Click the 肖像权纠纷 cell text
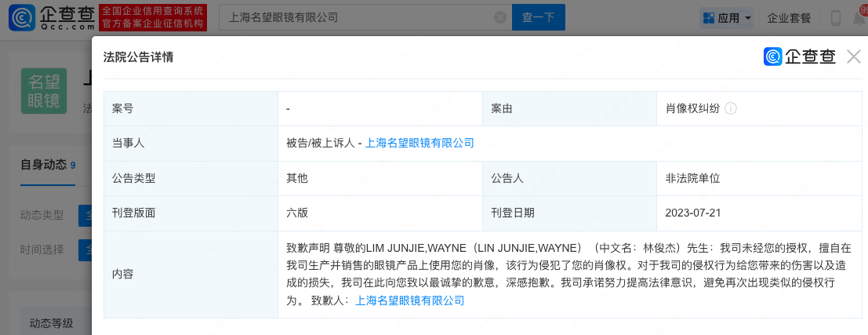 click(x=692, y=108)
